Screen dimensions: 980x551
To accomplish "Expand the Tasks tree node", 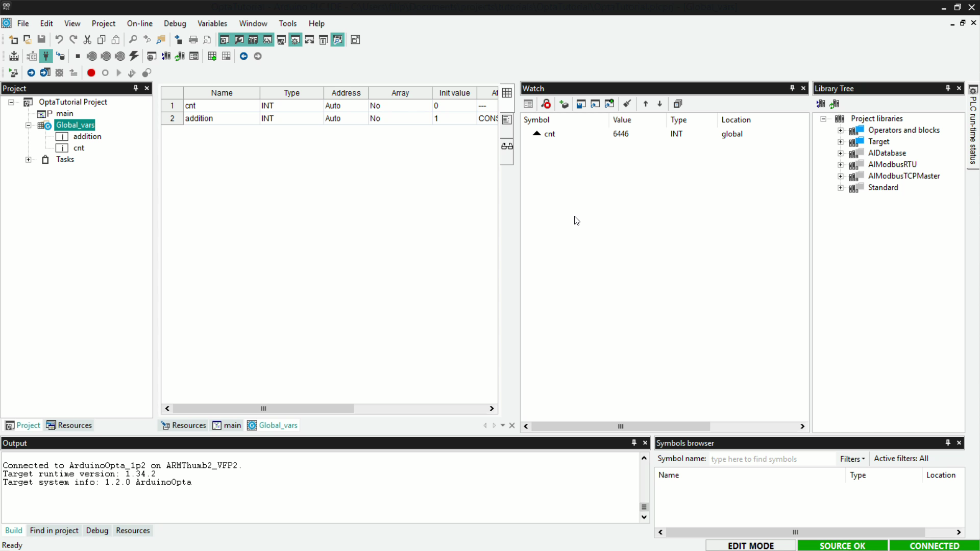I will (x=29, y=160).
